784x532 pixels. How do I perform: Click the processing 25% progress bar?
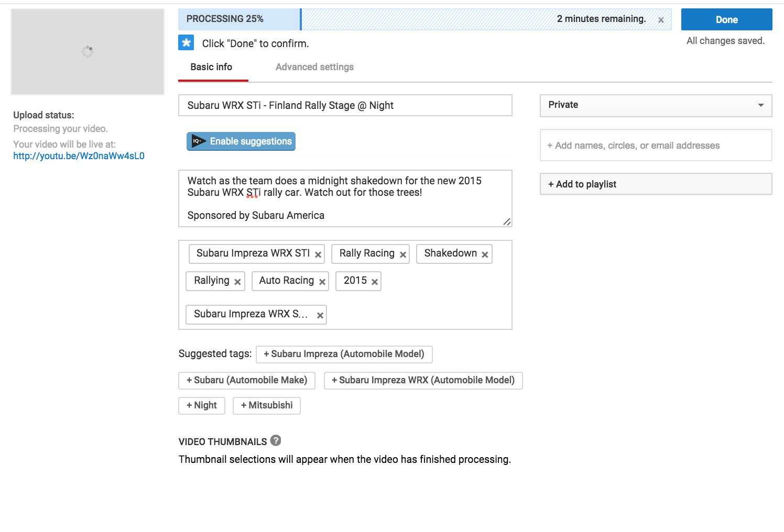[424, 19]
